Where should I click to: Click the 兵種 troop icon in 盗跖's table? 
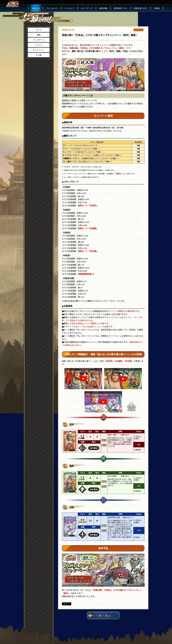[x=82, y=489]
